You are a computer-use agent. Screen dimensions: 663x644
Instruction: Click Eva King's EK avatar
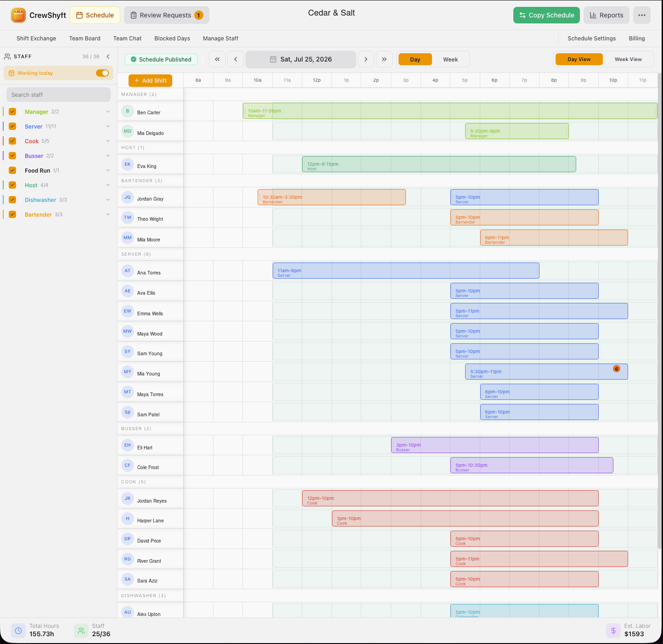click(x=128, y=164)
